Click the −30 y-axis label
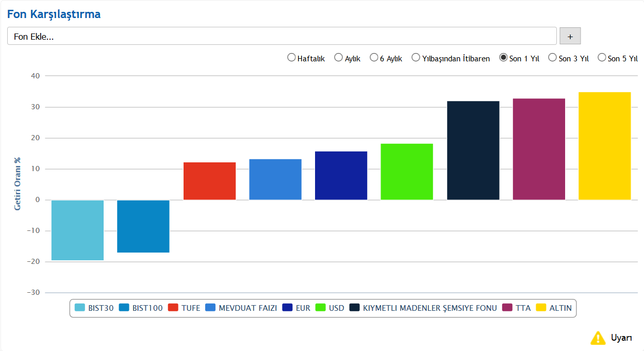 (x=33, y=293)
